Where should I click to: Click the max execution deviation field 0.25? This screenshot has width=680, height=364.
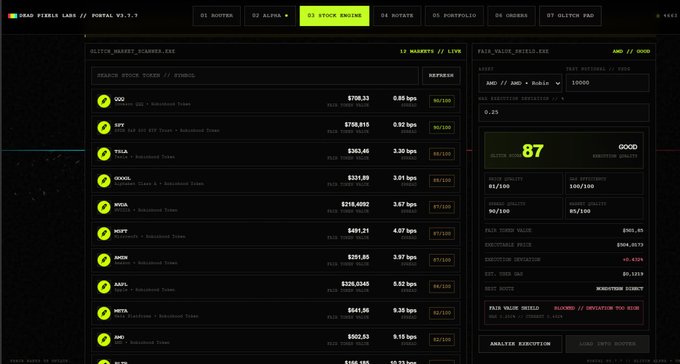[x=564, y=112]
